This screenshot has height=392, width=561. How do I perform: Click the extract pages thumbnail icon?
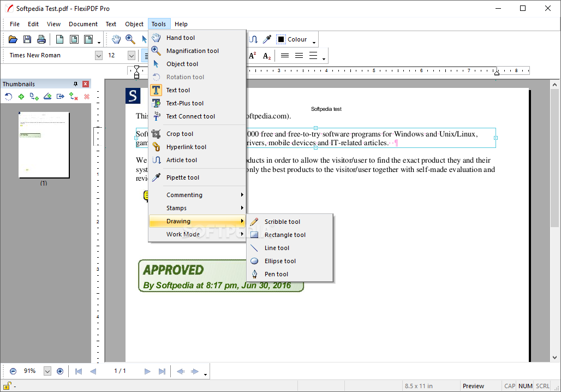61,97
